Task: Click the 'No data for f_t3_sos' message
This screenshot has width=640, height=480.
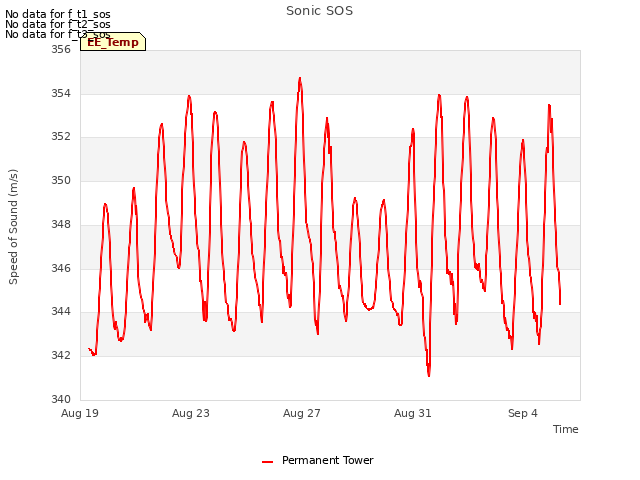Action: [x=58, y=34]
